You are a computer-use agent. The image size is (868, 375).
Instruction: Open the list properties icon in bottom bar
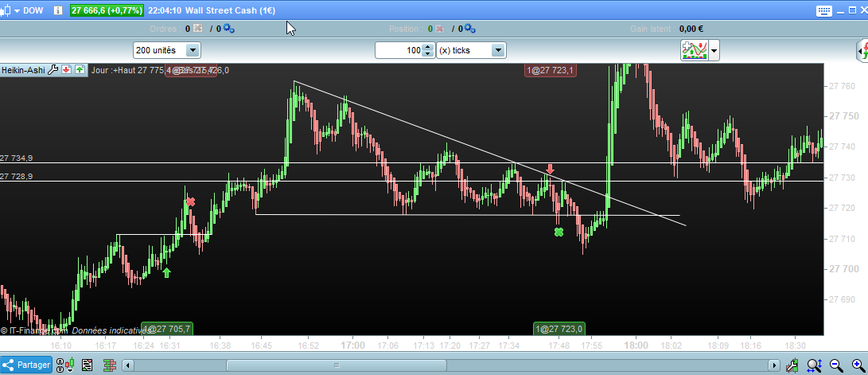point(87,365)
